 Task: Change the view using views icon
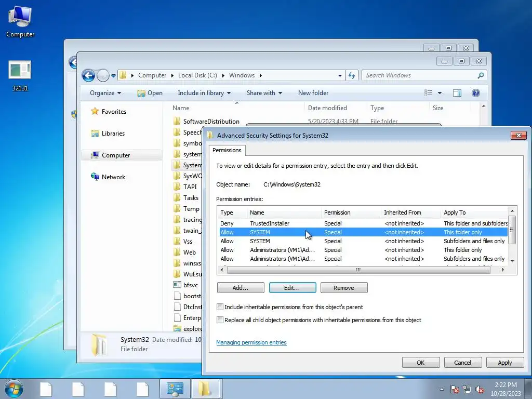[x=429, y=93]
